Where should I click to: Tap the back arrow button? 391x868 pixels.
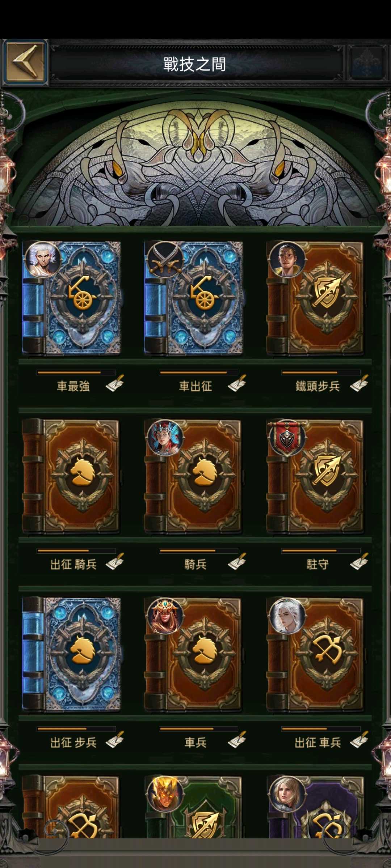pyautogui.click(x=25, y=62)
